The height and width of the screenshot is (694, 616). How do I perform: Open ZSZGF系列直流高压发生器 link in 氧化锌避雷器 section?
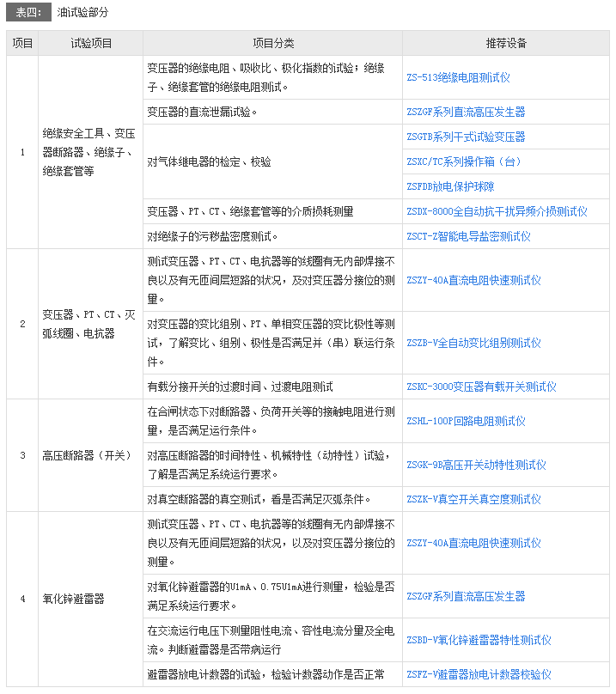pyautogui.click(x=465, y=596)
